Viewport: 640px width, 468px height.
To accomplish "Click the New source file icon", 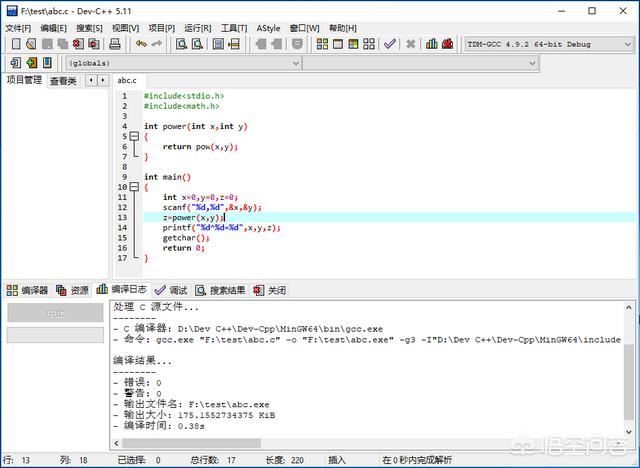I will tap(16, 44).
